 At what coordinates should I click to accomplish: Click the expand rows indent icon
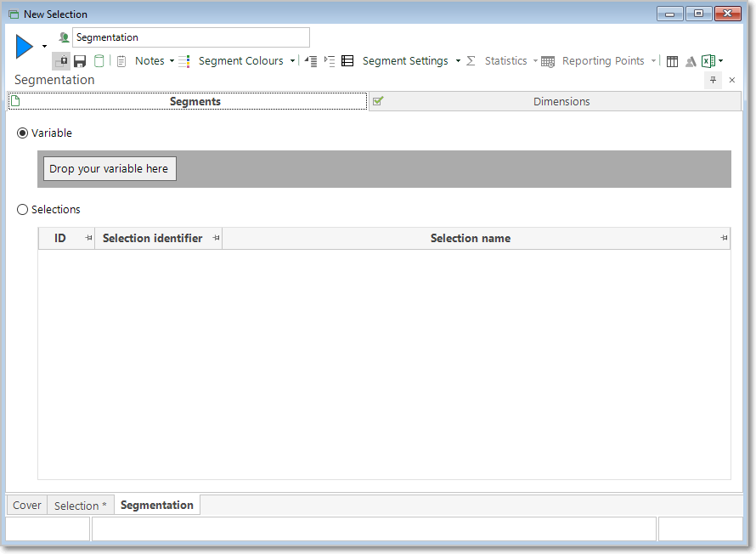[x=330, y=61]
